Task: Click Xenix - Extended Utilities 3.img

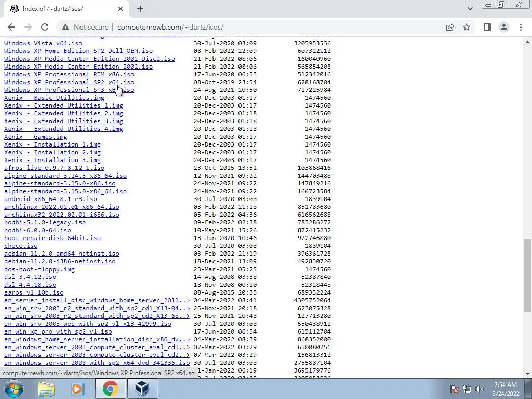Action: click(63, 121)
